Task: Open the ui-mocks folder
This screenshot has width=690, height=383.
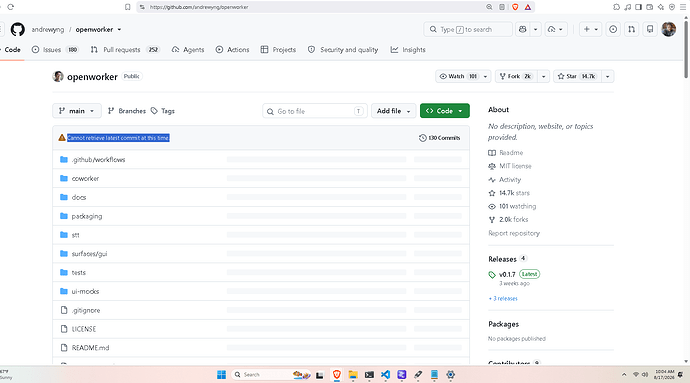Action: pos(85,291)
